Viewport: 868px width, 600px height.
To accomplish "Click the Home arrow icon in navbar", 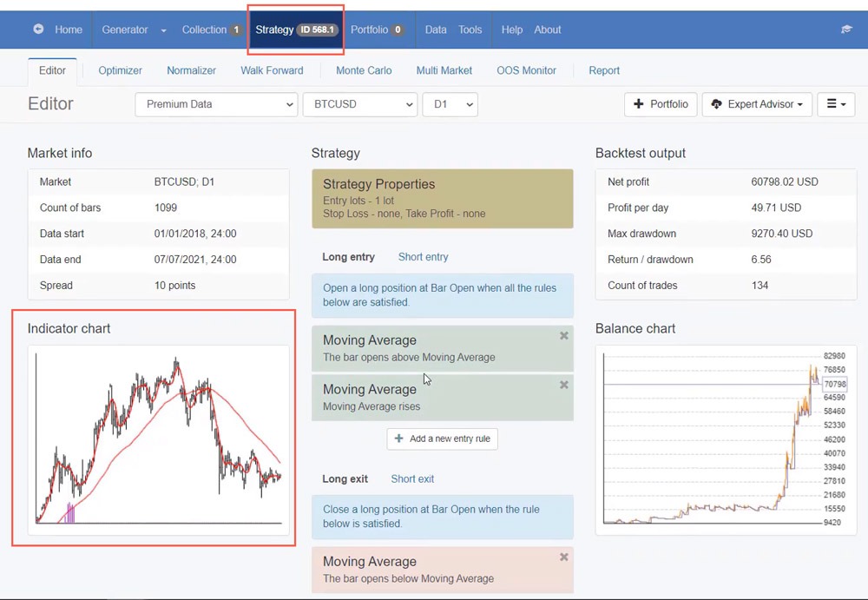I will [38, 29].
